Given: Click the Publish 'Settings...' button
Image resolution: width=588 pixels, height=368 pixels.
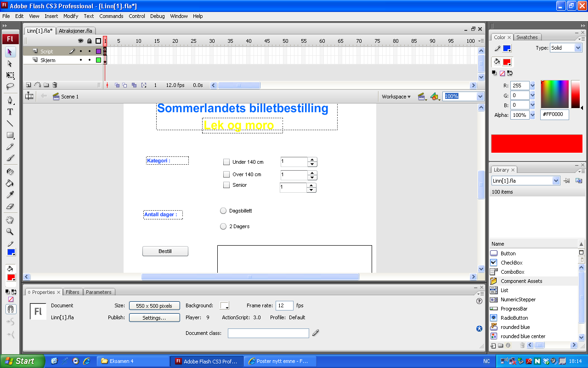Looking at the screenshot, I should click(154, 318).
